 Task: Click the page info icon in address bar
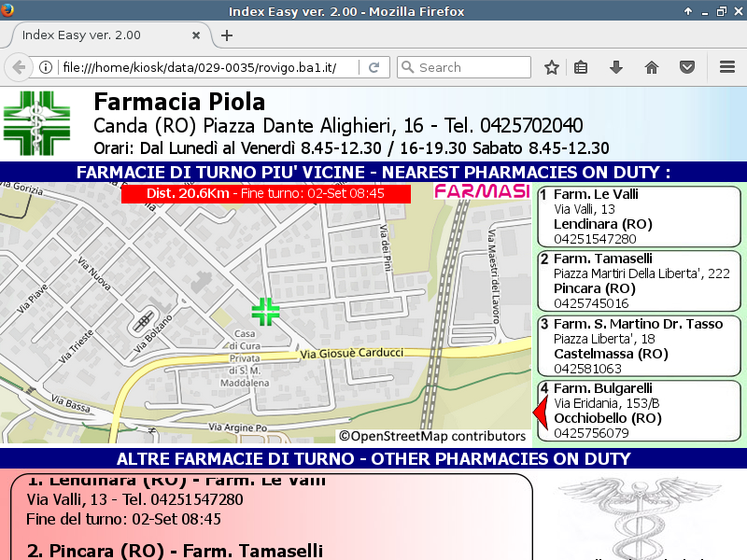tap(45, 67)
